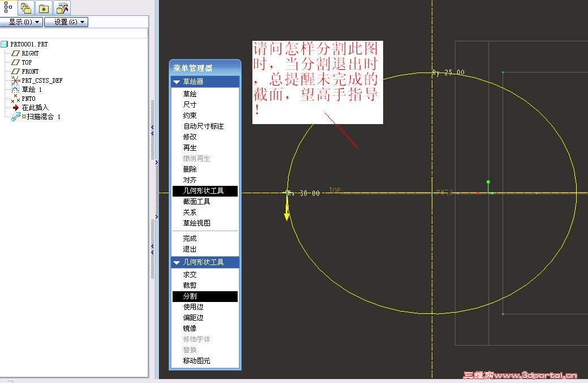This screenshot has width=588, height=383.
Task: Choose 移动图元 geometry tool
Action: tap(196, 361)
